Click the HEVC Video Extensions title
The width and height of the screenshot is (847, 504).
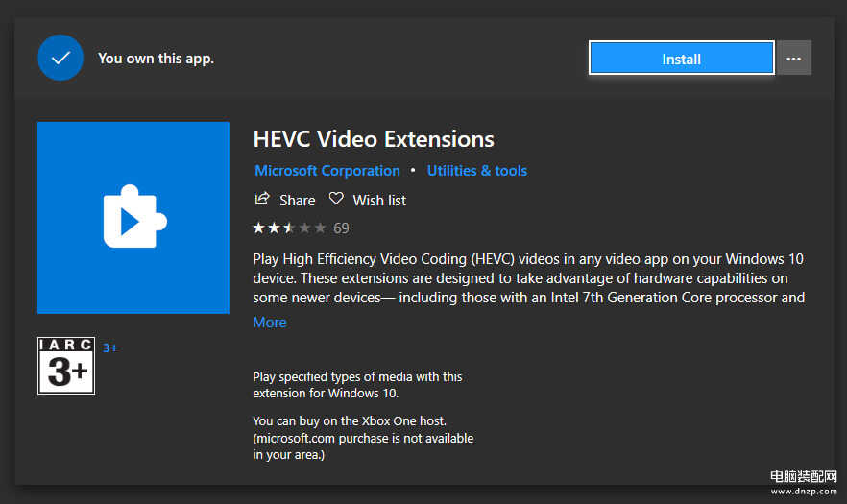374,139
